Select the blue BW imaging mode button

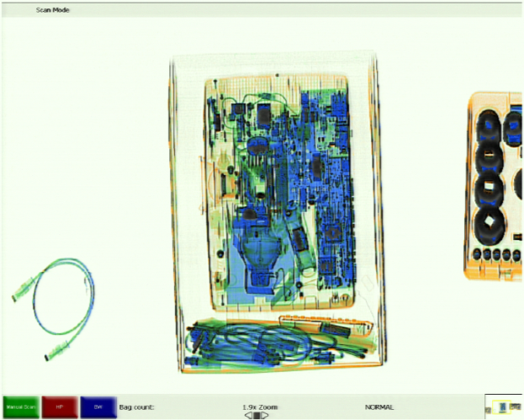click(x=98, y=407)
